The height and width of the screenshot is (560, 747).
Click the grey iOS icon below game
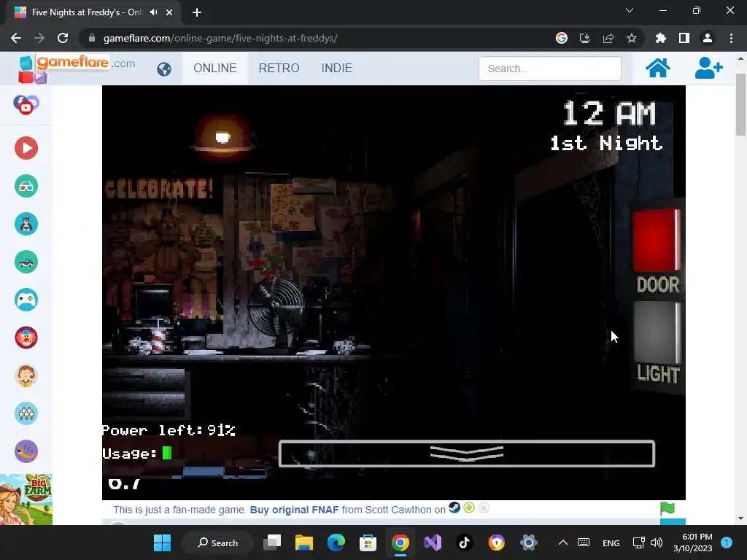pos(484,508)
